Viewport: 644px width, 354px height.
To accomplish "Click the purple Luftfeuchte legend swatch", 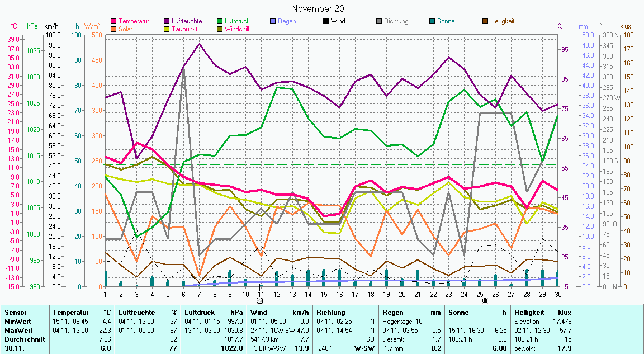I will pyautogui.click(x=167, y=22).
